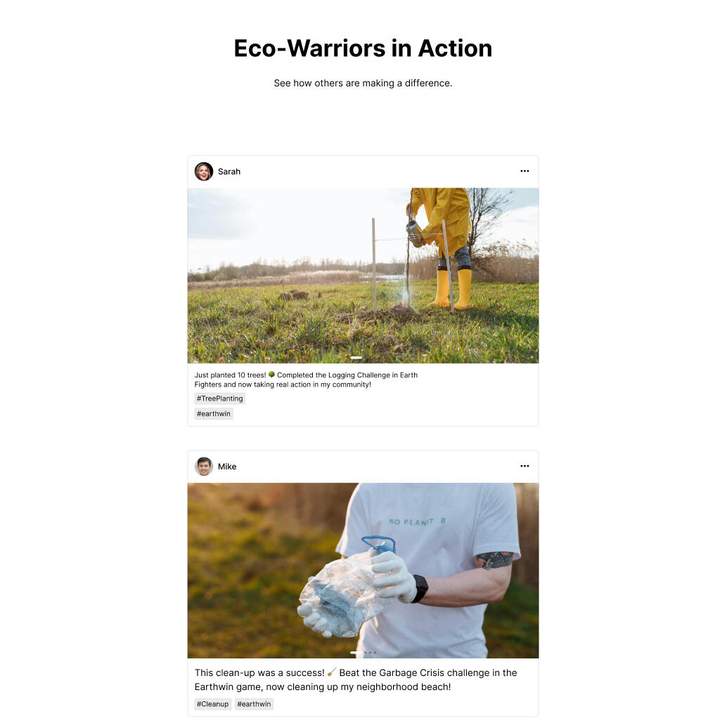Select the second carousel dot on Mike's photo

(366, 652)
